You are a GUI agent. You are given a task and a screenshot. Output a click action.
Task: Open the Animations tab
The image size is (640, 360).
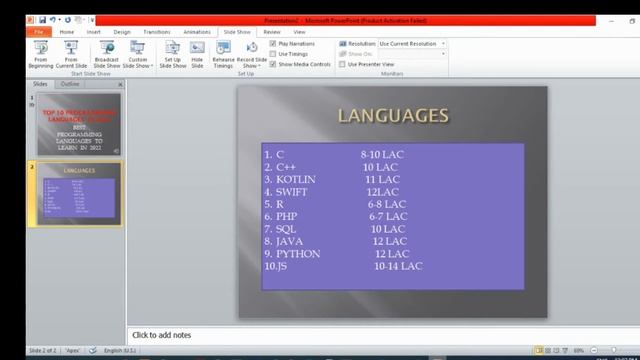(197, 32)
